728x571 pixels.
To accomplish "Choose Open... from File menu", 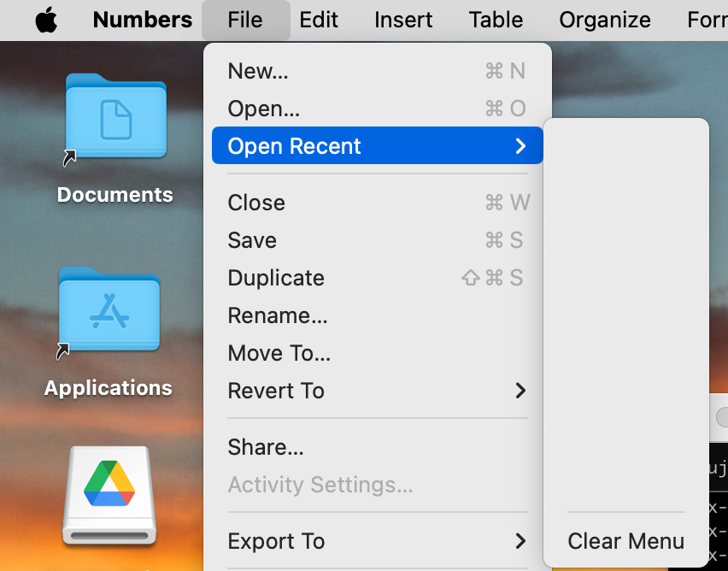I will coord(263,109).
